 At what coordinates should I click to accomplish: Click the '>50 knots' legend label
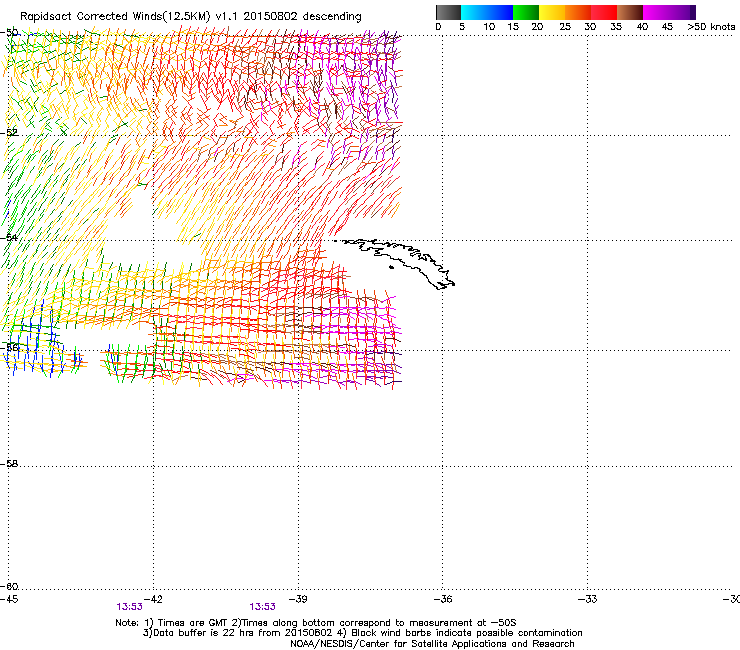(711, 27)
